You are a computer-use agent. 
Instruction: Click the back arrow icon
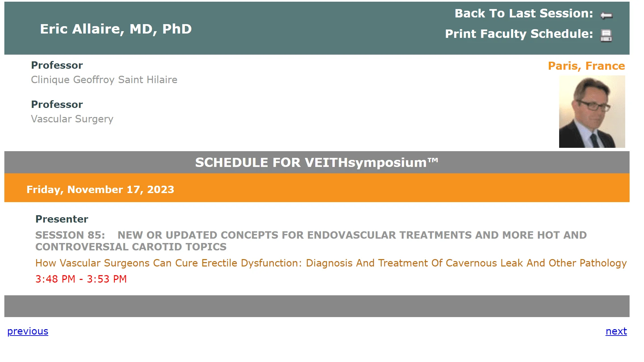click(x=606, y=15)
